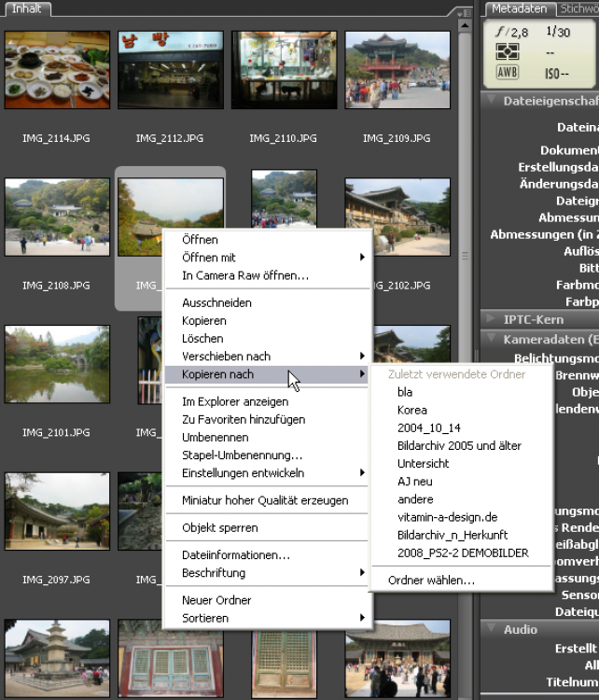
Task: Select the IMG_2109.JPG temple thumbnail
Action: 397,70
